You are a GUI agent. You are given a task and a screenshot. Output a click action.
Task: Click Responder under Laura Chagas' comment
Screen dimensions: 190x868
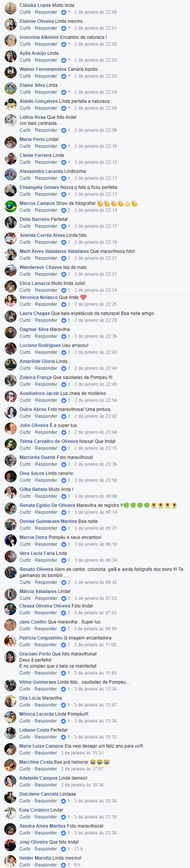coord(46,320)
